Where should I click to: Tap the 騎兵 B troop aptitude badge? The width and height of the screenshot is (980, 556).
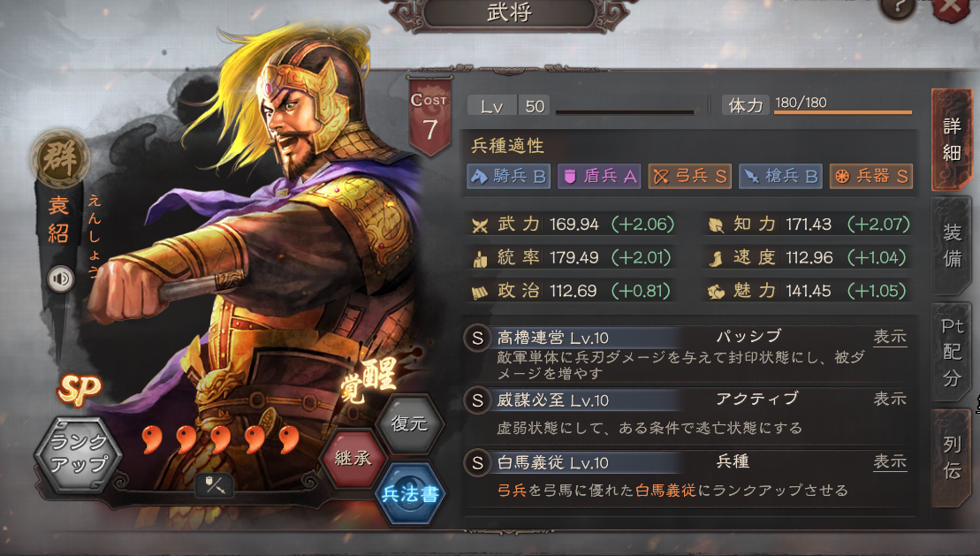coord(509,177)
